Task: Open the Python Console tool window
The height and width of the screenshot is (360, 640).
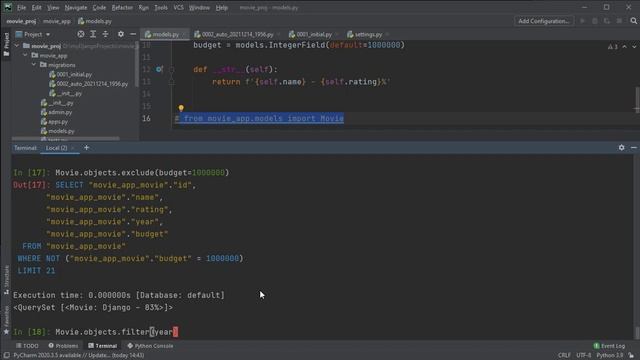Action: coord(150,346)
